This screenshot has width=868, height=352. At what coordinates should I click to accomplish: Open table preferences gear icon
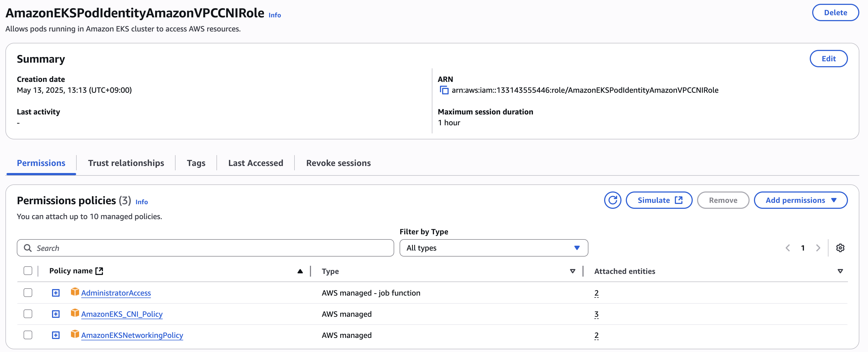(840, 248)
